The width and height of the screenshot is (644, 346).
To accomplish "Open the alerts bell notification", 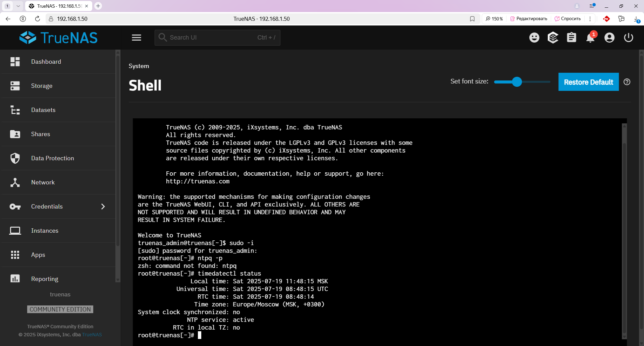I will pos(591,38).
